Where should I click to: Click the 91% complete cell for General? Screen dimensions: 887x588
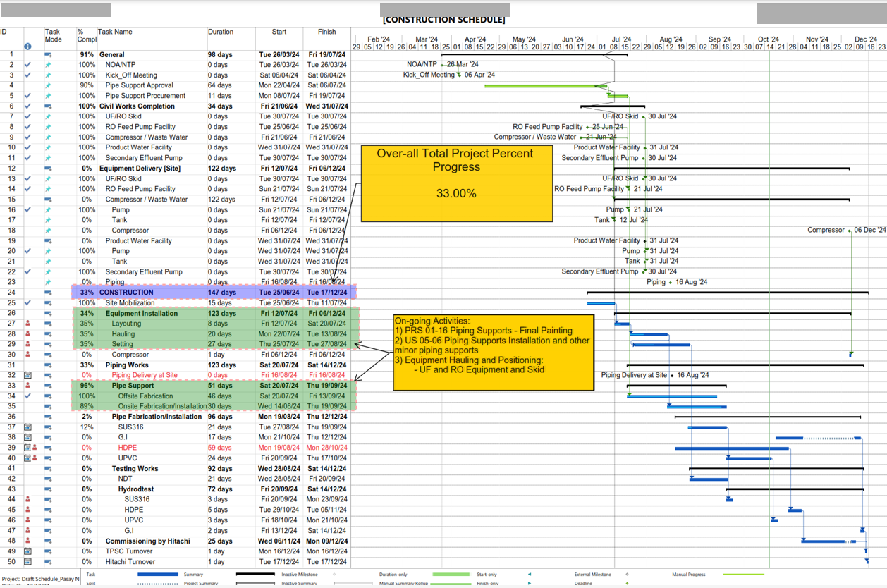[x=87, y=54]
